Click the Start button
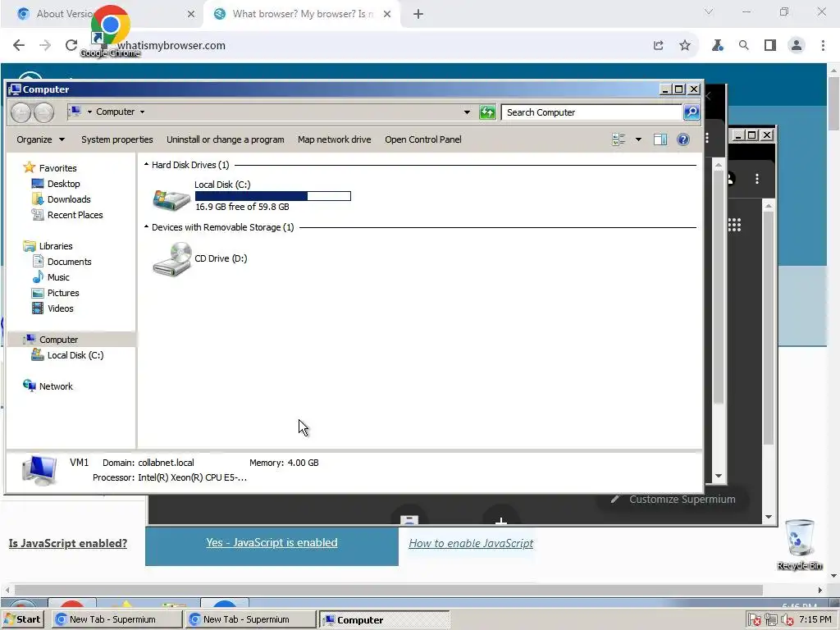Image resolution: width=840 pixels, height=630 pixels. click(x=22, y=619)
